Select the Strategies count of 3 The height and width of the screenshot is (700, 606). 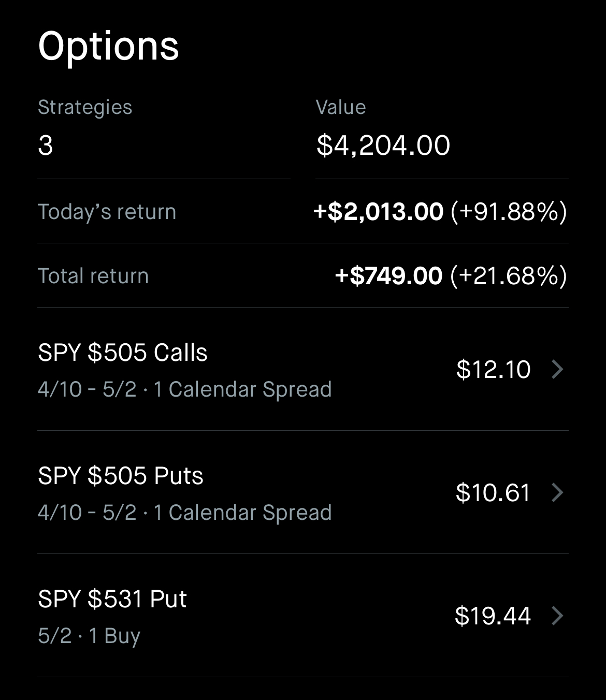pos(46,145)
